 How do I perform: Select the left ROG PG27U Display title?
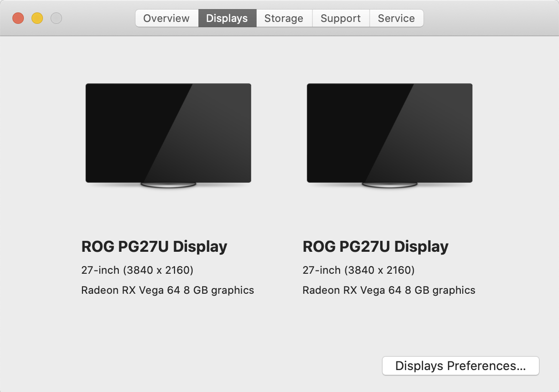pos(154,247)
